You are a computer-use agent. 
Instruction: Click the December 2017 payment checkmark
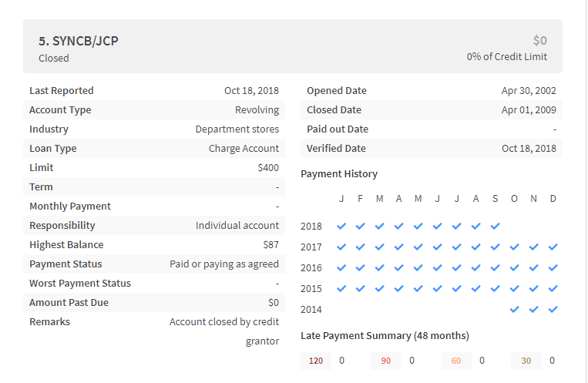(x=553, y=247)
